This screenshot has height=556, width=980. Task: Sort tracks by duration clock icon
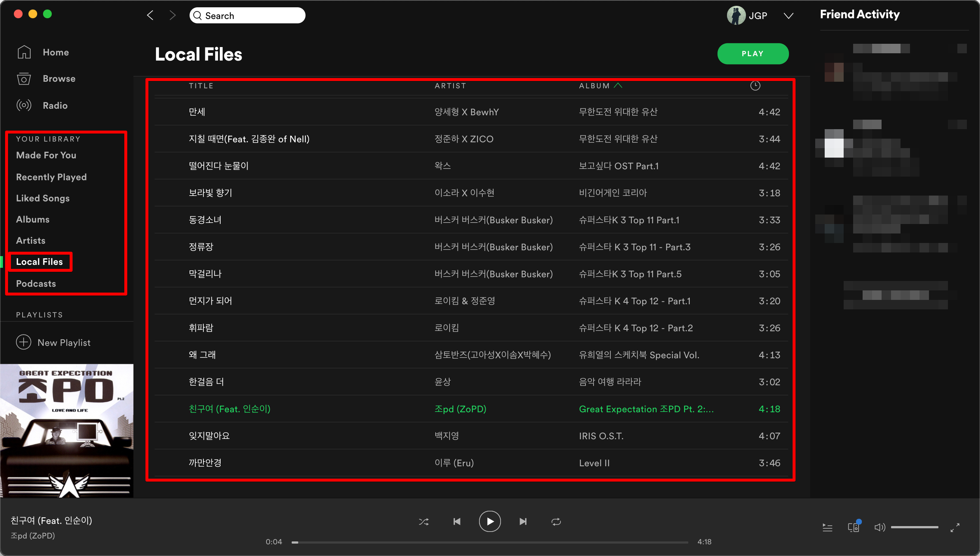[x=755, y=86]
